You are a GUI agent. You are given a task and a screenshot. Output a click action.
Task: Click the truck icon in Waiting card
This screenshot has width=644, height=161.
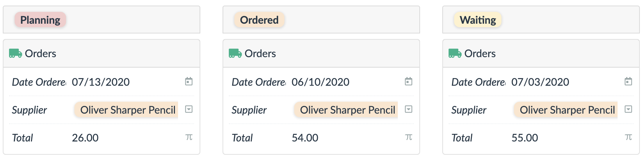coord(455,53)
